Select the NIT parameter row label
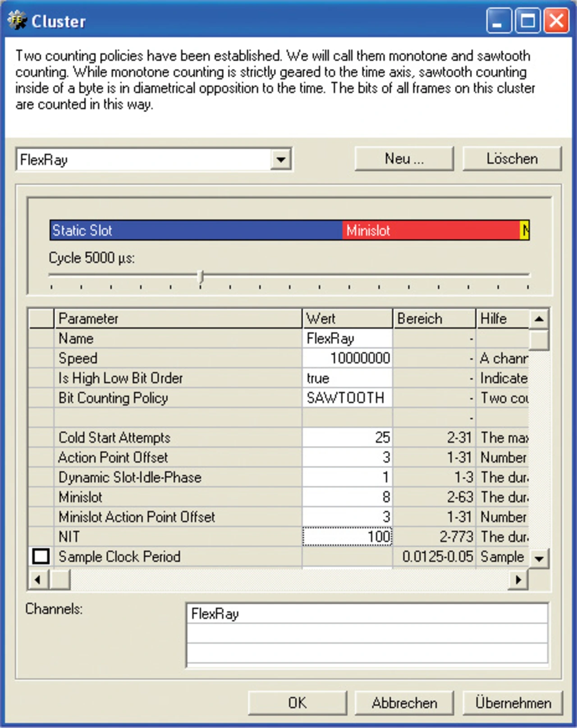 click(69, 537)
